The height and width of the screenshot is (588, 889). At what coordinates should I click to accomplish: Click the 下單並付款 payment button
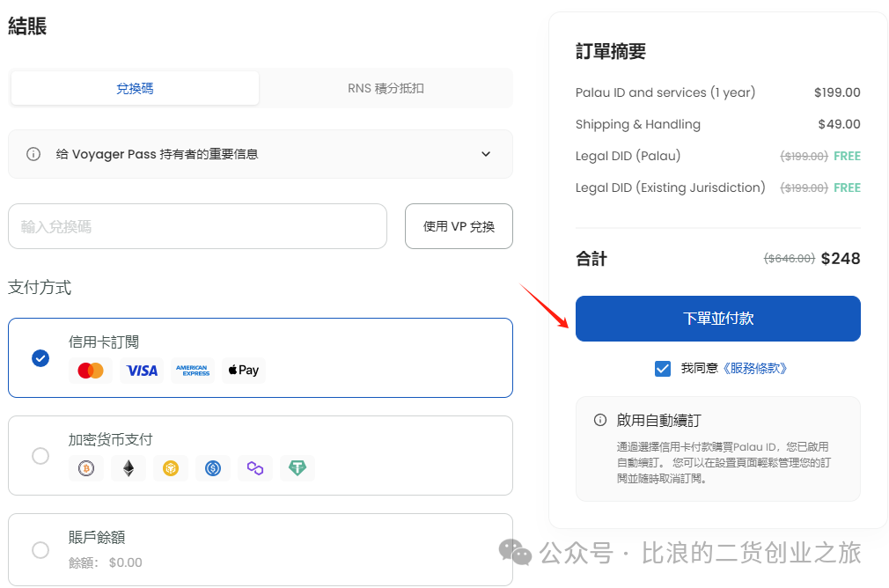pos(717,319)
